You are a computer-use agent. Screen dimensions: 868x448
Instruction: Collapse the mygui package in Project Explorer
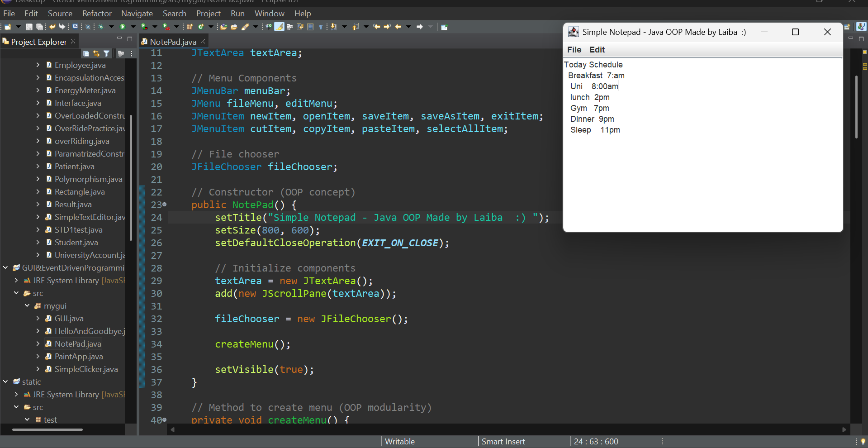coord(27,306)
